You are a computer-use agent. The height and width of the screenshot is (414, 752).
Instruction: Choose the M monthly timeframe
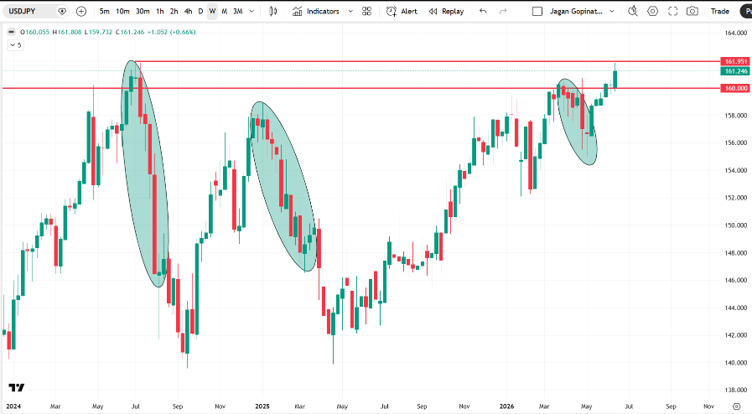tap(224, 11)
